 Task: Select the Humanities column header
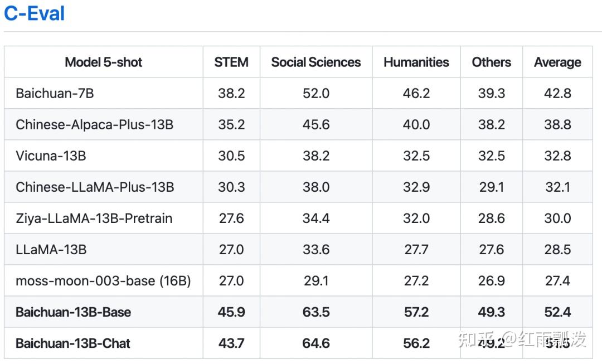point(416,62)
